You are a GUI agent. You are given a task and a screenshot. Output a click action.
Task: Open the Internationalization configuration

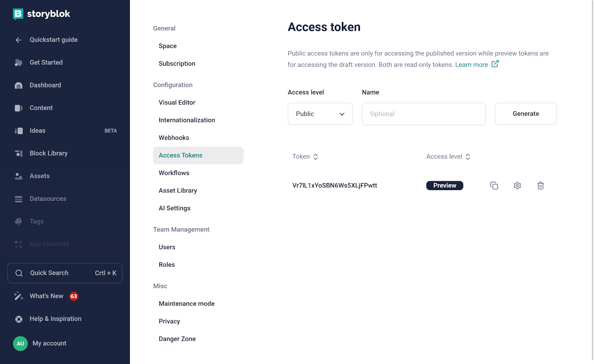pyautogui.click(x=187, y=120)
